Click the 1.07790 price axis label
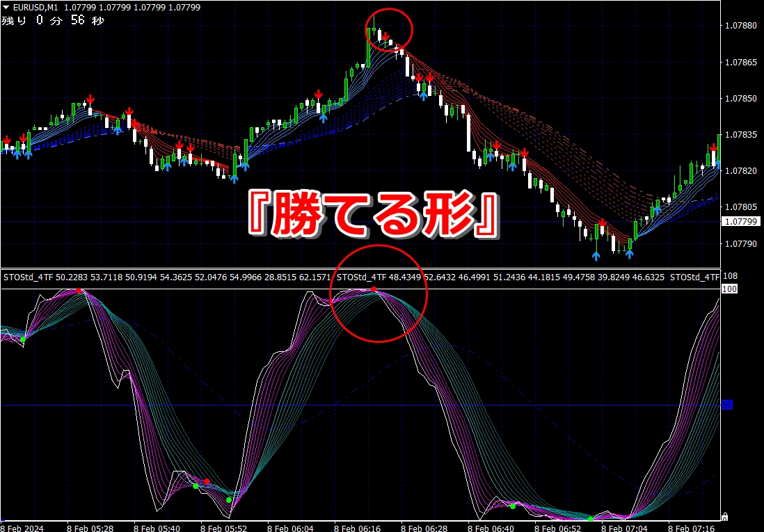The height and width of the screenshot is (532, 764). [740, 243]
